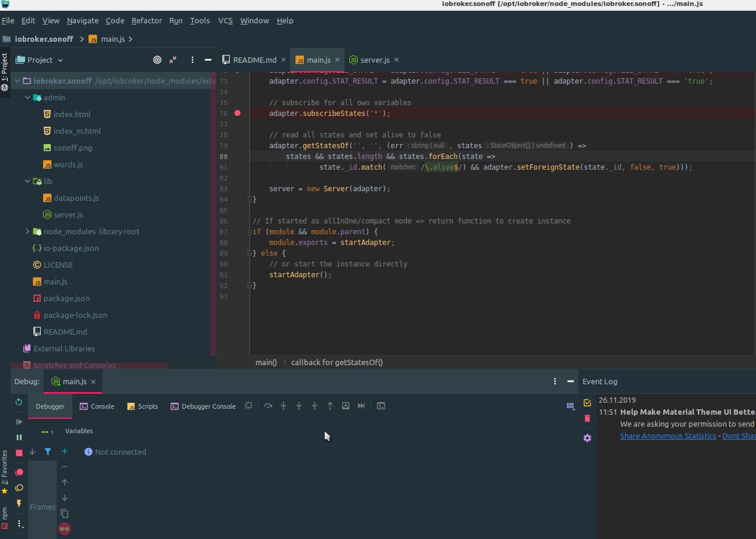
Task: Pause the debugged program
Action: point(19,437)
